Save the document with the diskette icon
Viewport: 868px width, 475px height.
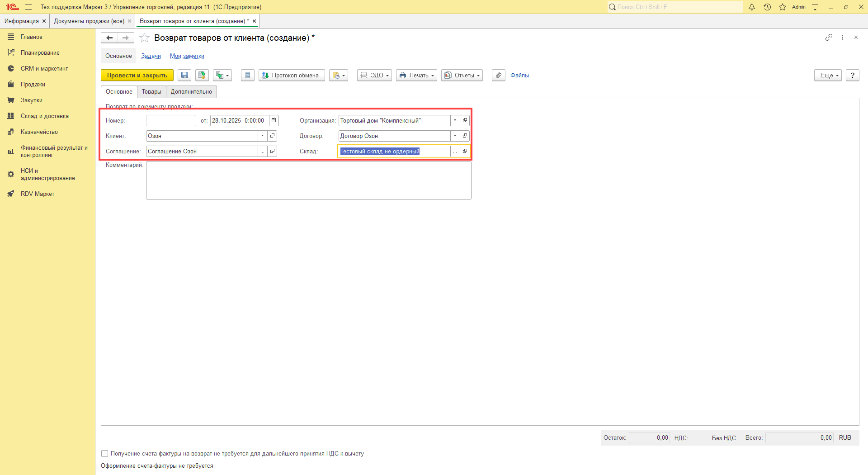tap(184, 75)
